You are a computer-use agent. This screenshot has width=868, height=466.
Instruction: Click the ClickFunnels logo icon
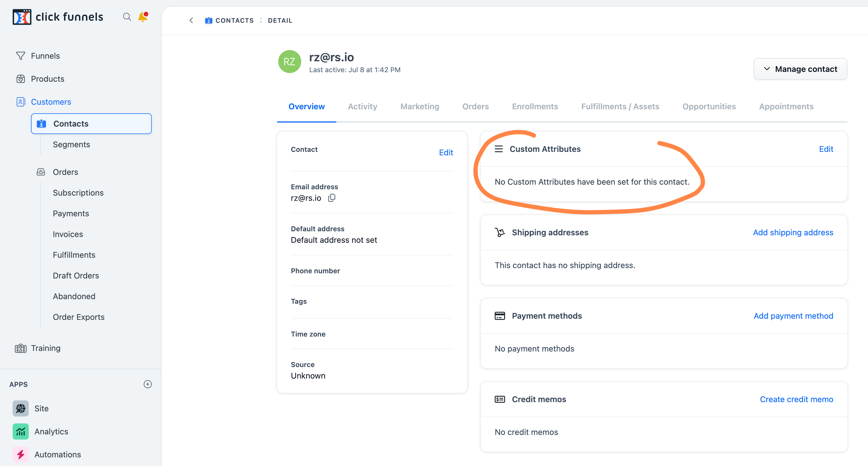pos(22,17)
